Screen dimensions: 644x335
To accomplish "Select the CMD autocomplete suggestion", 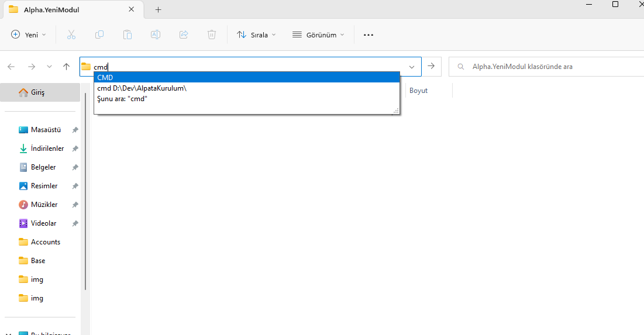I will point(246,77).
